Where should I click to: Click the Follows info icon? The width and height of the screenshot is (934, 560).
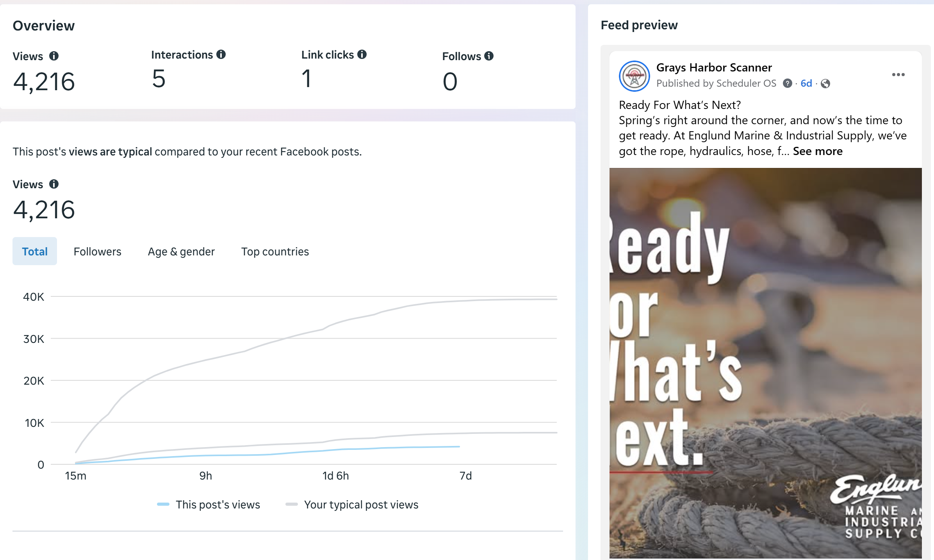[489, 56]
